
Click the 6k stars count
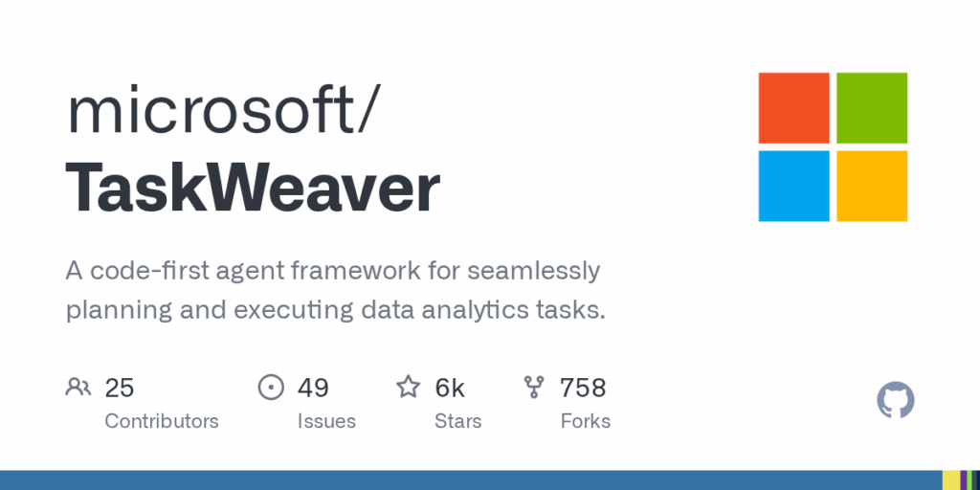(x=450, y=388)
